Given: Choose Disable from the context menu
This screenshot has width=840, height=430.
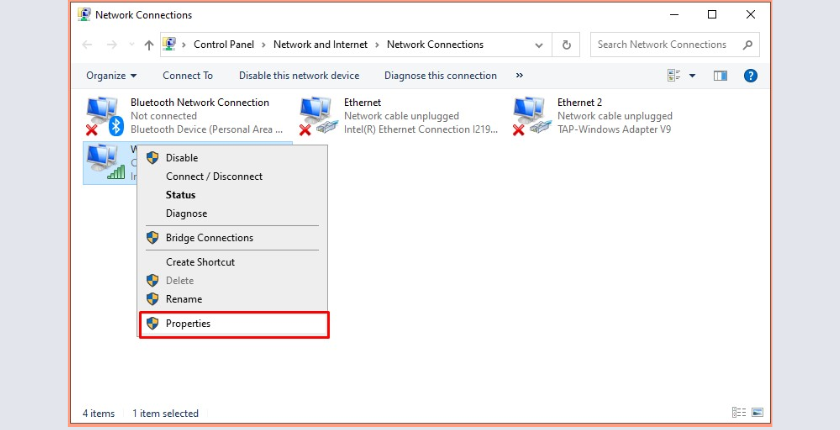Looking at the screenshot, I should (234, 158).
